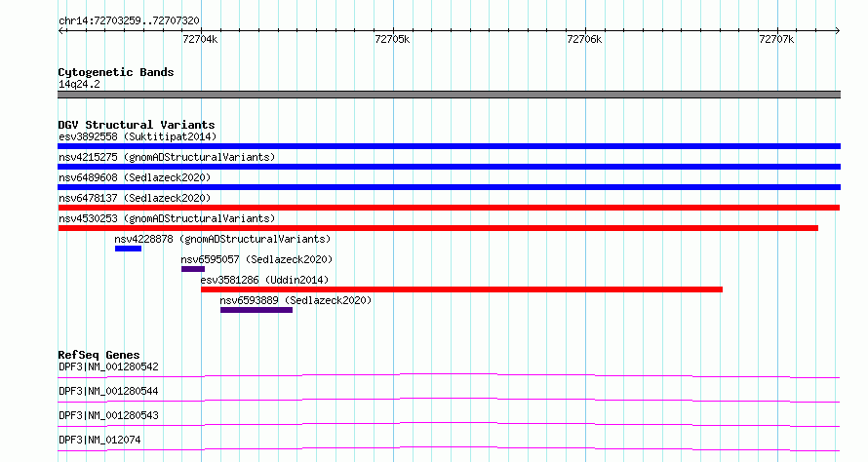Click the 72705k ruler tick label
This screenshot has height=462, width=868.
click(392, 39)
